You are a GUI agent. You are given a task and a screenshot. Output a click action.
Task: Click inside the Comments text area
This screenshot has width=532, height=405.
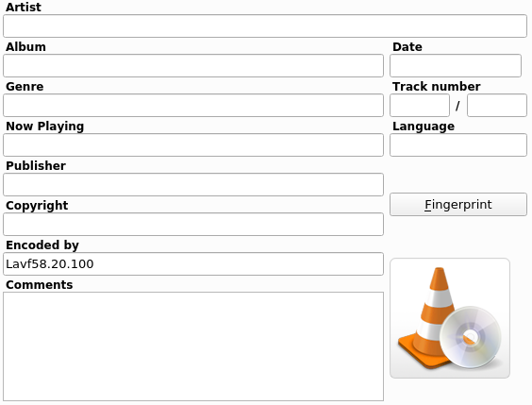click(x=193, y=346)
